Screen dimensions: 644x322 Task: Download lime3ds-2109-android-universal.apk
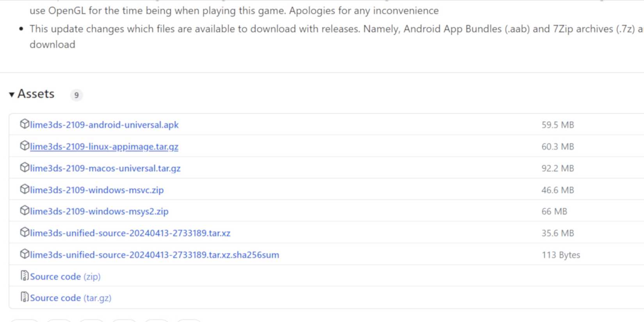tap(104, 125)
